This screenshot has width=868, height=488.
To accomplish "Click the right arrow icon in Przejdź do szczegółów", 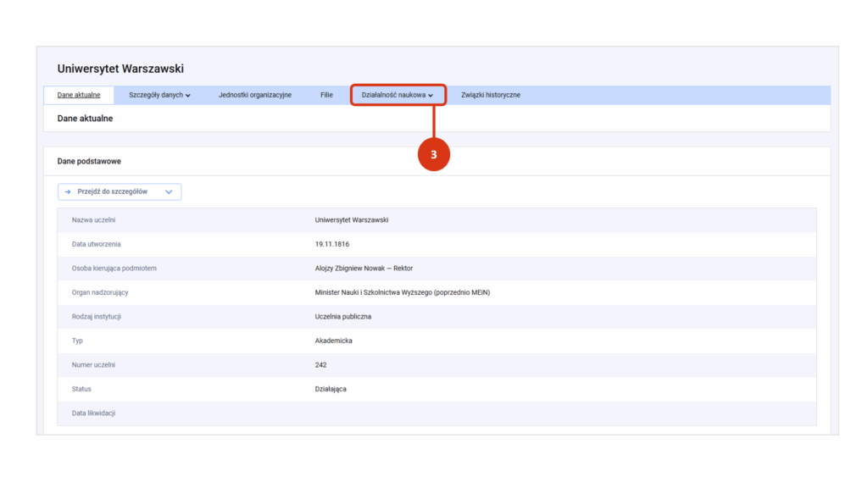I will tap(68, 192).
